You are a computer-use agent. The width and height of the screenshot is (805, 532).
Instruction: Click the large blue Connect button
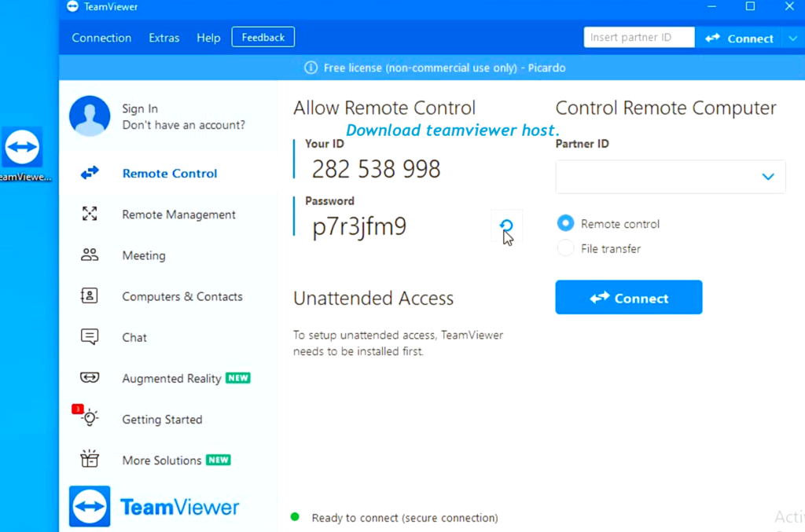[x=629, y=298]
